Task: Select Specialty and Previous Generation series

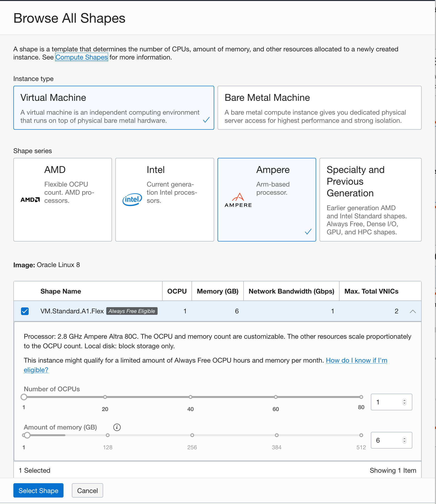Action: 370,199
